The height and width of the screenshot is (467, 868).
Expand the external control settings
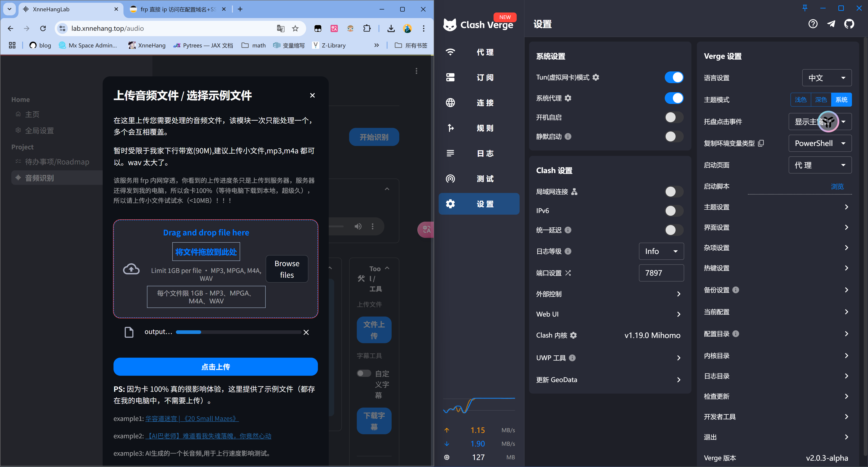[610, 294]
